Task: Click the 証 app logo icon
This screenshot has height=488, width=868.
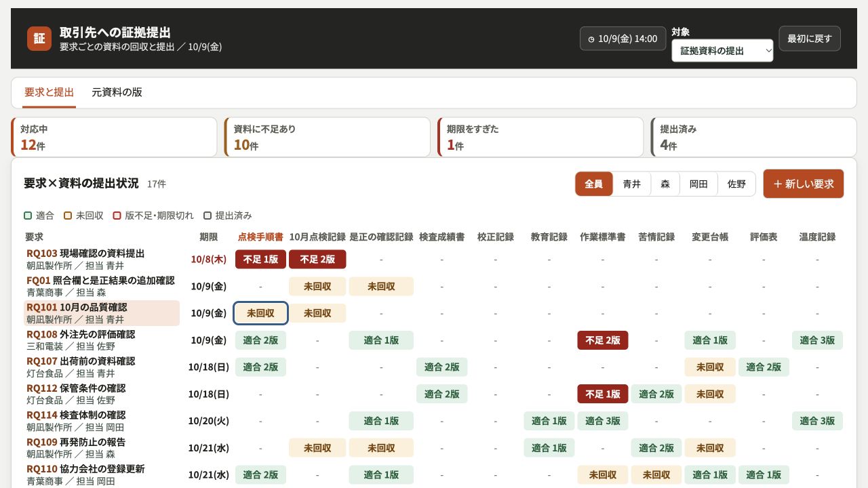Action: click(x=39, y=39)
